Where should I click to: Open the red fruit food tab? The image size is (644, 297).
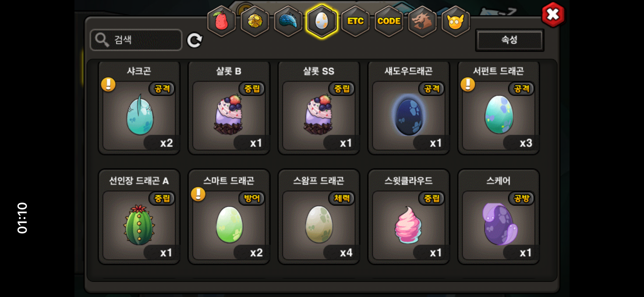pos(221,21)
